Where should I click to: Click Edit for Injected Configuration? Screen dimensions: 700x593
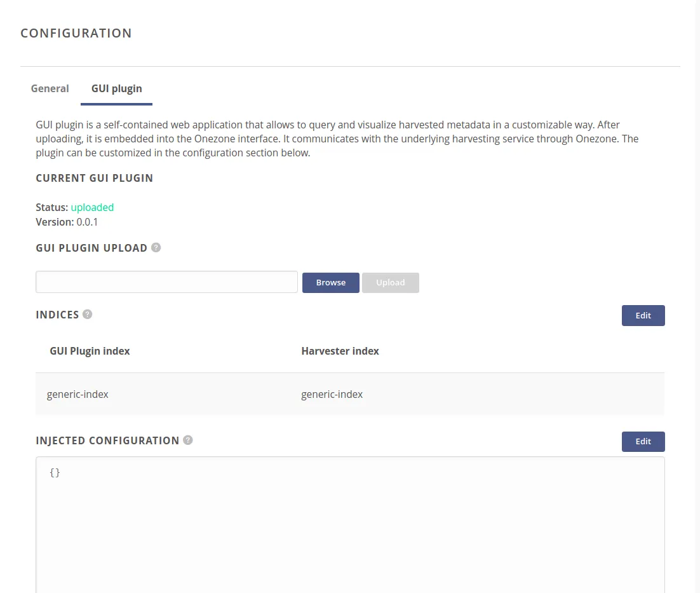coord(643,441)
